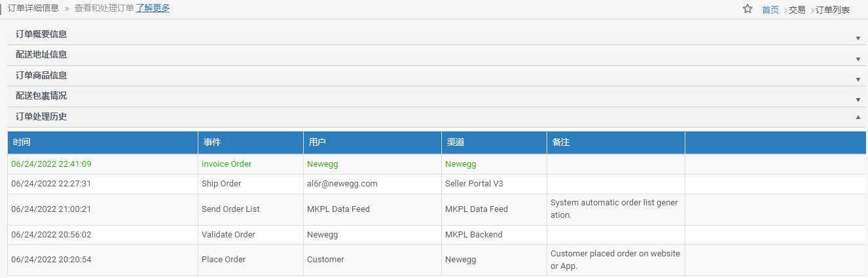This screenshot has height=278, width=868.
Task: Collapse 订单处理历史 section arrow
Action: point(858,117)
